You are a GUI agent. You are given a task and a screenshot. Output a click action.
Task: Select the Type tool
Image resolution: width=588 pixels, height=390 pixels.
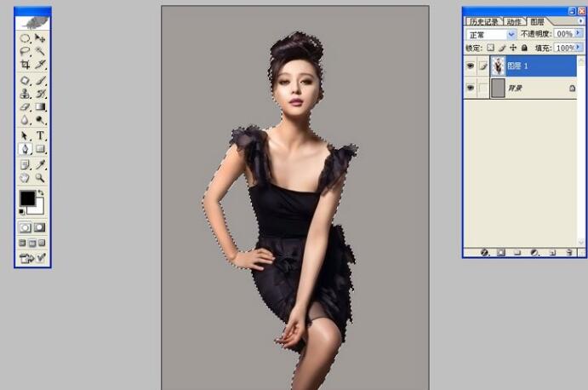(40, 135)
